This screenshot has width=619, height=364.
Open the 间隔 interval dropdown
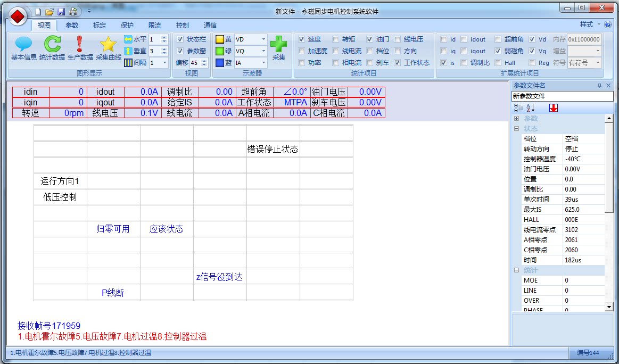click(164, 62)
